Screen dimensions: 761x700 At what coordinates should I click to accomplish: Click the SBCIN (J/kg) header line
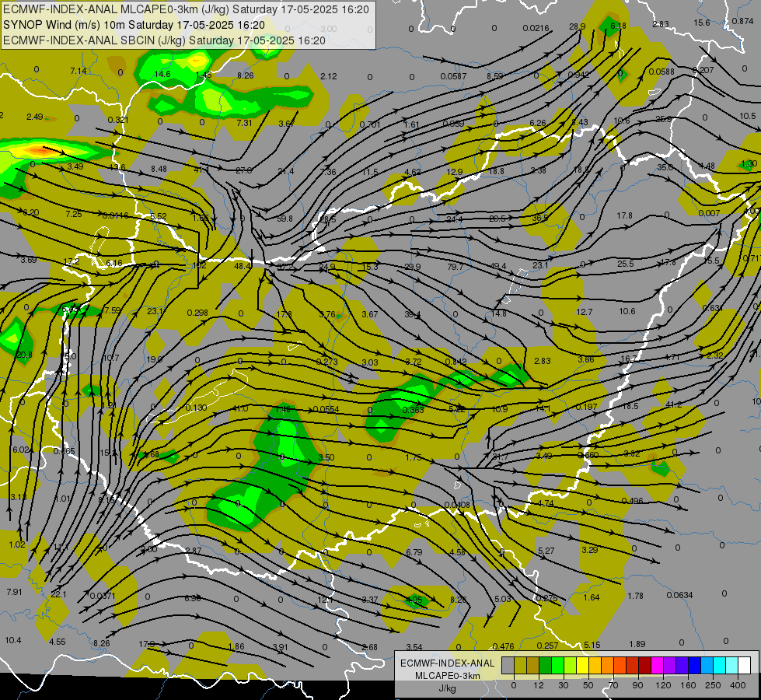[164, 40]
